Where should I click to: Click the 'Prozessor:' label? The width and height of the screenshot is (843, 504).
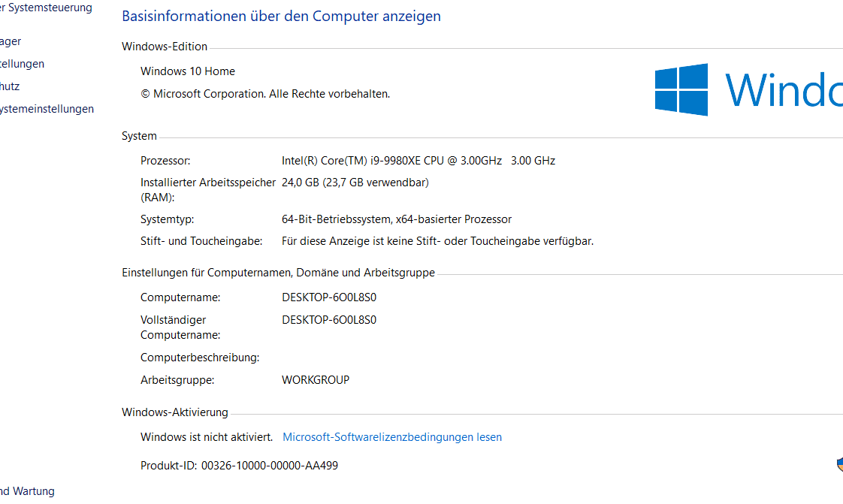165,161
